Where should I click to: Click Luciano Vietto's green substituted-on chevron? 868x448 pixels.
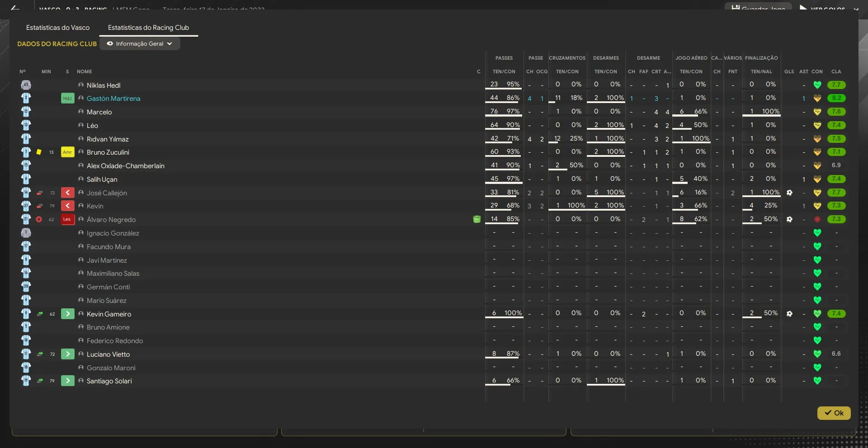pos(67,354)
